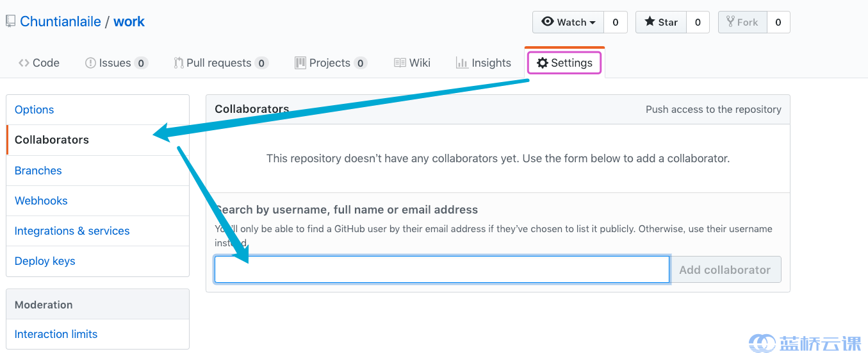The height and width of the screenshot is (363, 868).
Task: Open Interaction limits under Moderation
Action: tap(98, 334)
